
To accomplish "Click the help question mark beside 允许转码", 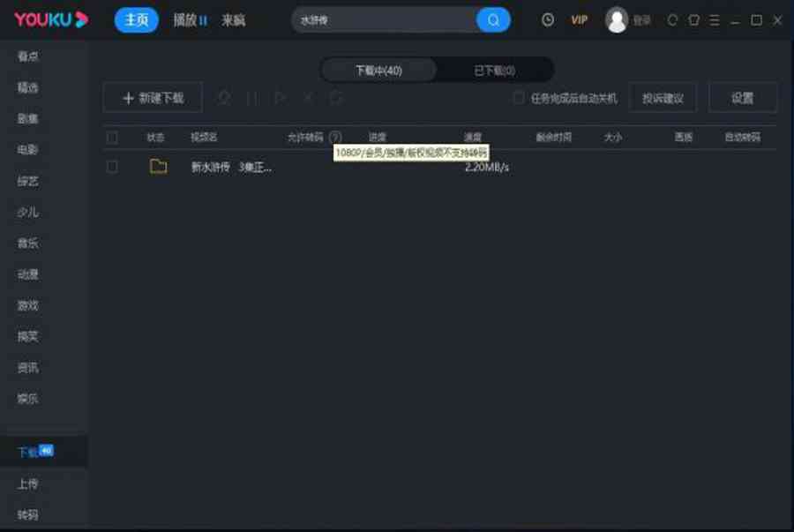I will [335, 138].
